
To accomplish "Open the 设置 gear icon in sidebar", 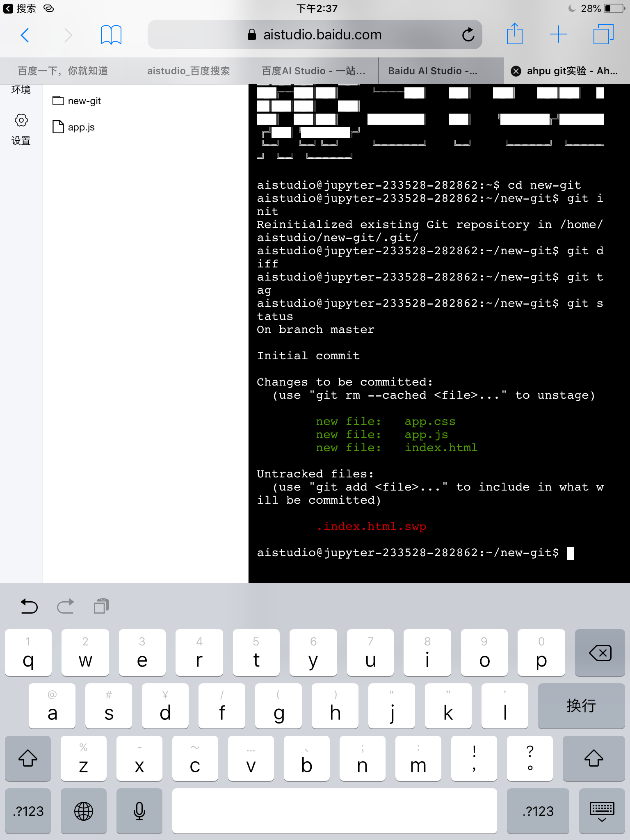I will [x=21, y=121].
